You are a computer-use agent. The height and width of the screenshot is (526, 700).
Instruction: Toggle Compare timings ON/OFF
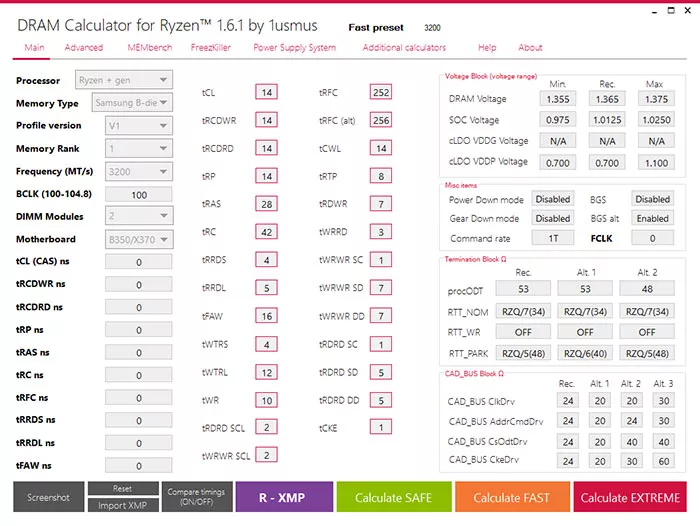tap(197, 497)
